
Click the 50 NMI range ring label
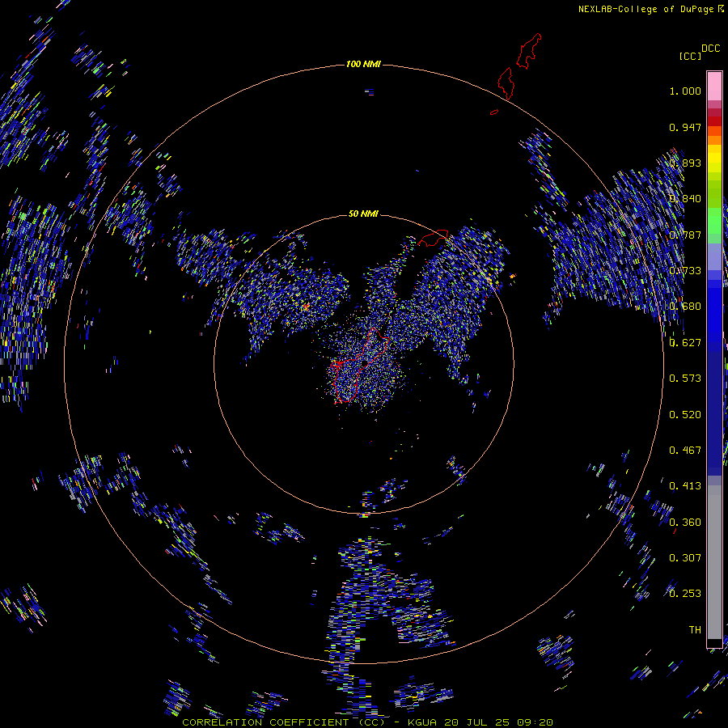point(363,214)
